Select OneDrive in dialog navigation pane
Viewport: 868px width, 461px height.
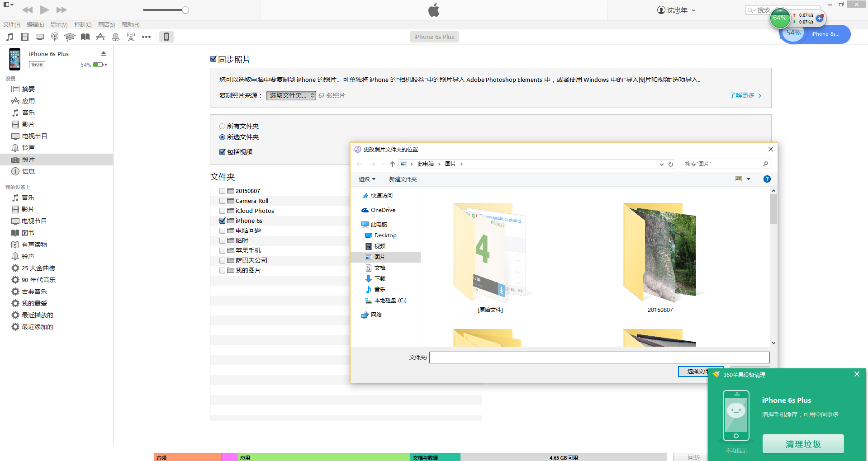[x=379, y=210]
